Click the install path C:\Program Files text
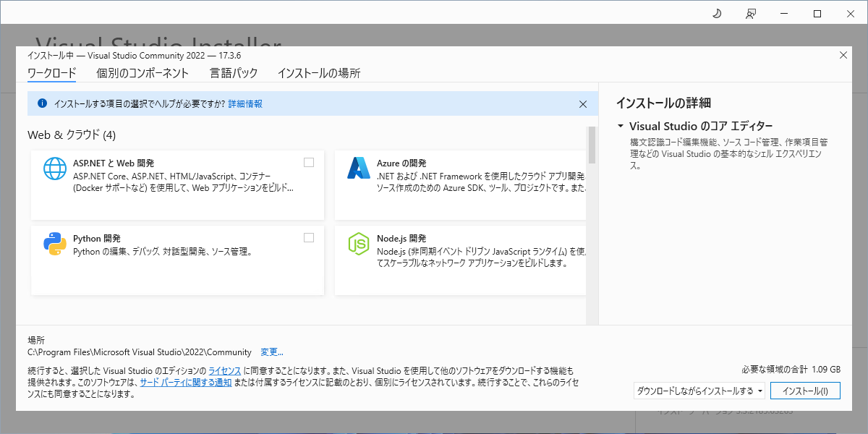 point(140,352)
